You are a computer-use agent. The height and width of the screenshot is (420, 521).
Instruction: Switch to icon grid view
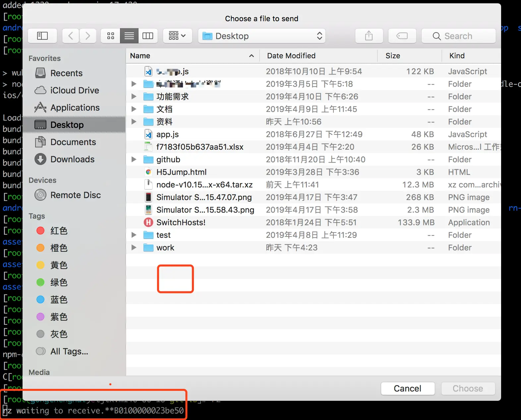(x=111, y=36)
